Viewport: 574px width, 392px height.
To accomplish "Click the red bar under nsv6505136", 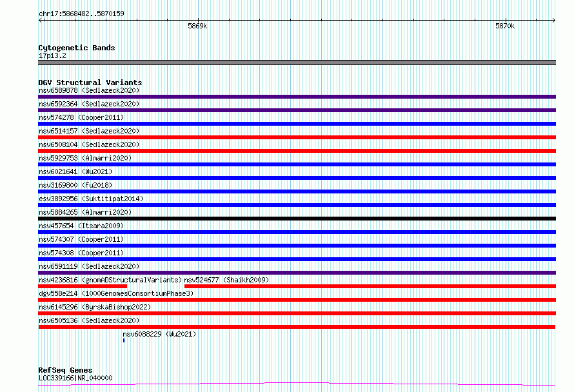I will coord(297,327).
